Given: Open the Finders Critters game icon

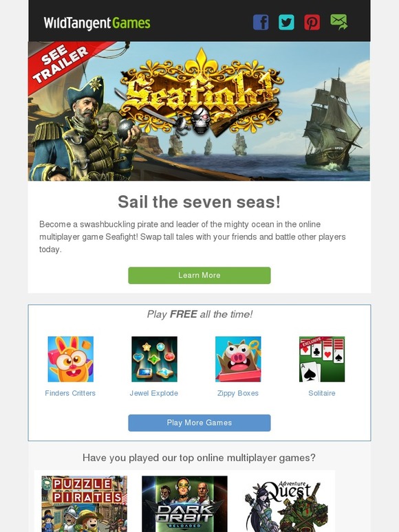Looking at the screenshot, I should coord(71,359).
